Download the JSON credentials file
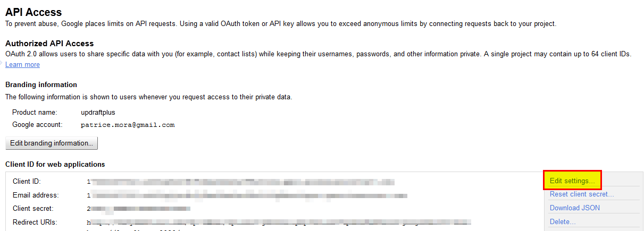The width and height of the screenshot is (644, 231). coord(575,208)
